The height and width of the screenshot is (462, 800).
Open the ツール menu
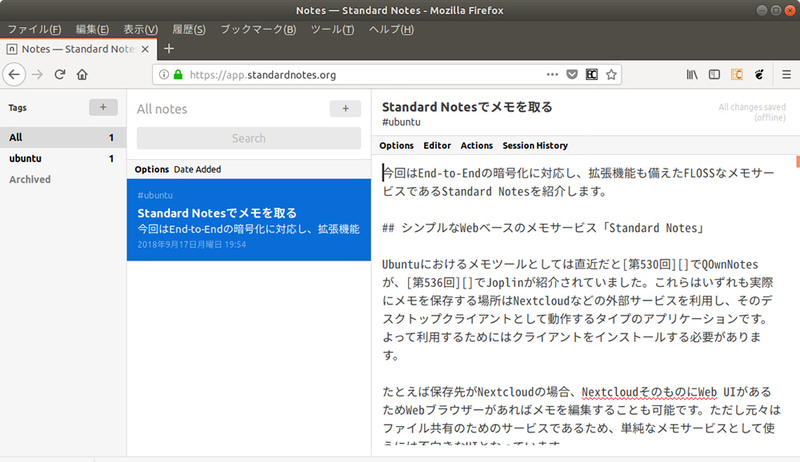click(x=333, y=30)
